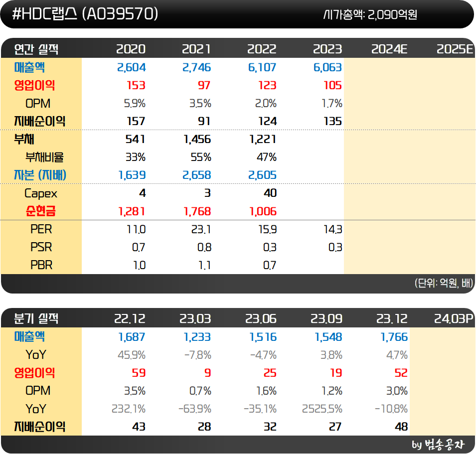Viewport: 476px width, 454px height.
Task: Click 순현금 value 1,768
Action: 197,211
